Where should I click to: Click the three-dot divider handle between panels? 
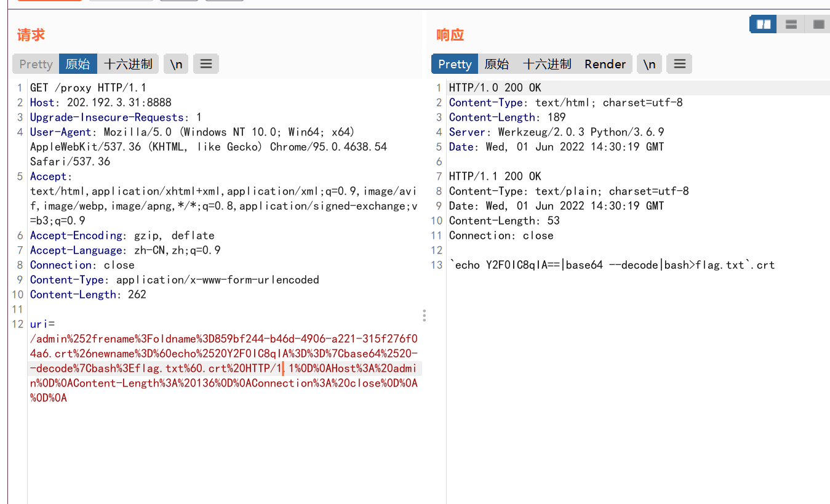click(424, 316)
